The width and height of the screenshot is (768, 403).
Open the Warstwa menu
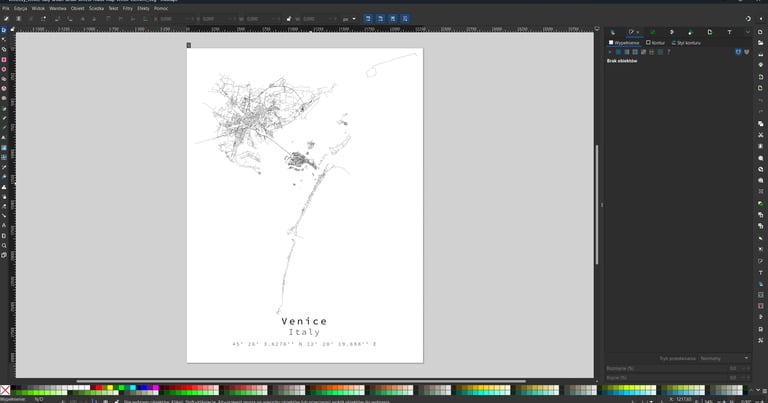click(x=58, y=8)
